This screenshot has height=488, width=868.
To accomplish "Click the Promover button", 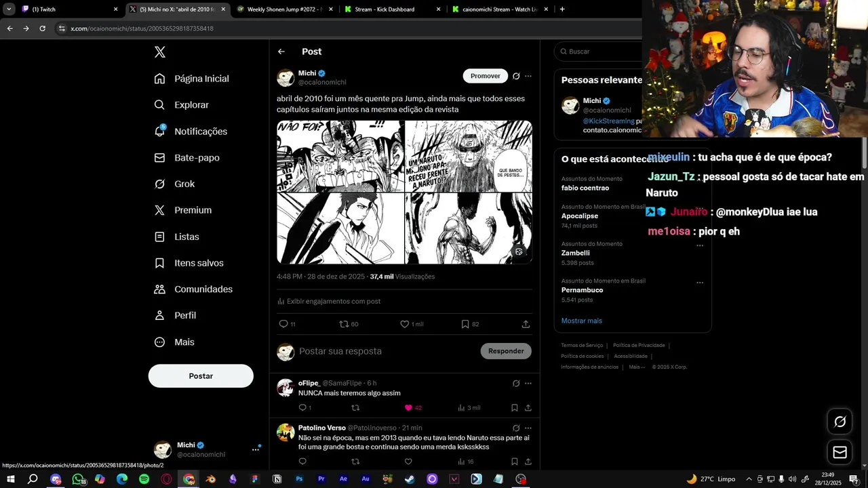I will [486, 76].
